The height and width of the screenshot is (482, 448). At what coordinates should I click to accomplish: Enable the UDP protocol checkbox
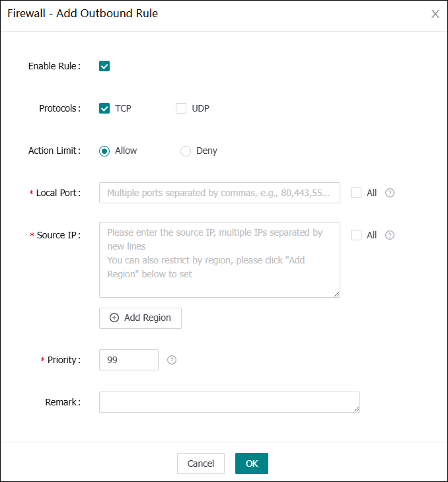pyautogui.click(x=181, y=108)
